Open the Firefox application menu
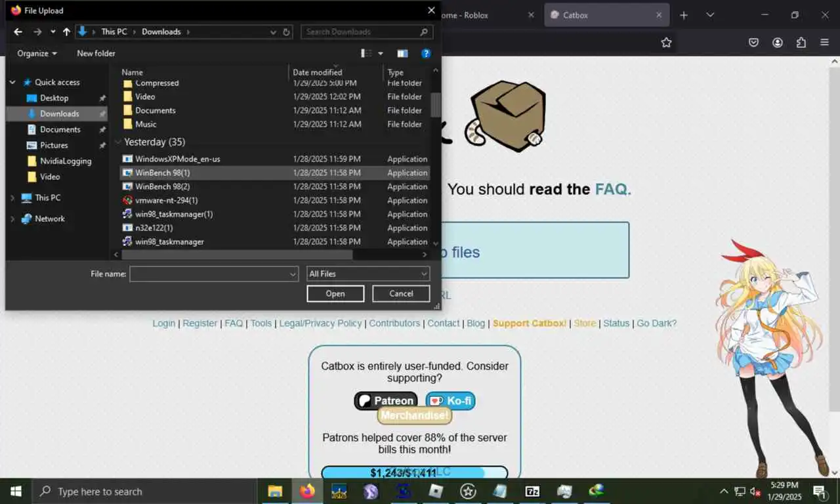840x504 pixels. pyautogui.click(x=824, y=43)
